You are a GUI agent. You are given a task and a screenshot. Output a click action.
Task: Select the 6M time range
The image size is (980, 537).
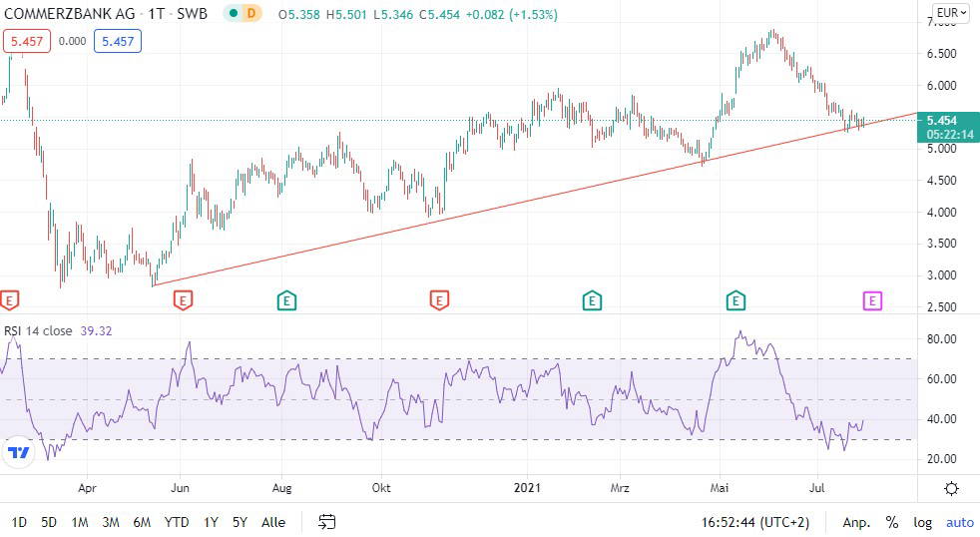tap(142, 522)
